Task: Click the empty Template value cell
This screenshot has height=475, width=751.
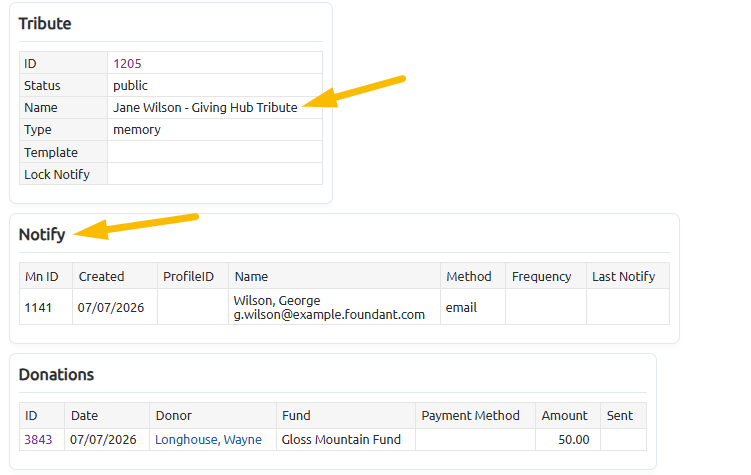Action: (x=215, y=152)
